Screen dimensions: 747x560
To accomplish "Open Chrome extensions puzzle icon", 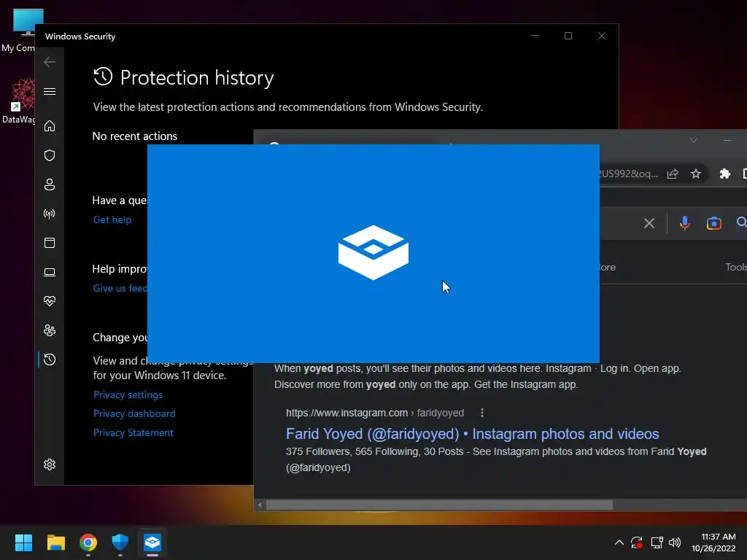I will pyautogui.click(x=724, y=174).
